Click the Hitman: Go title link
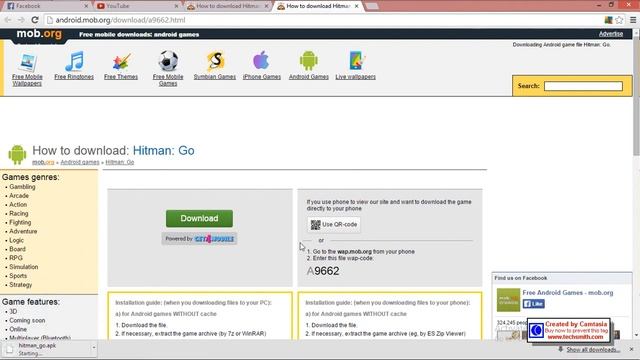Viewport: 640px width, 360px height. pos(164,150)
